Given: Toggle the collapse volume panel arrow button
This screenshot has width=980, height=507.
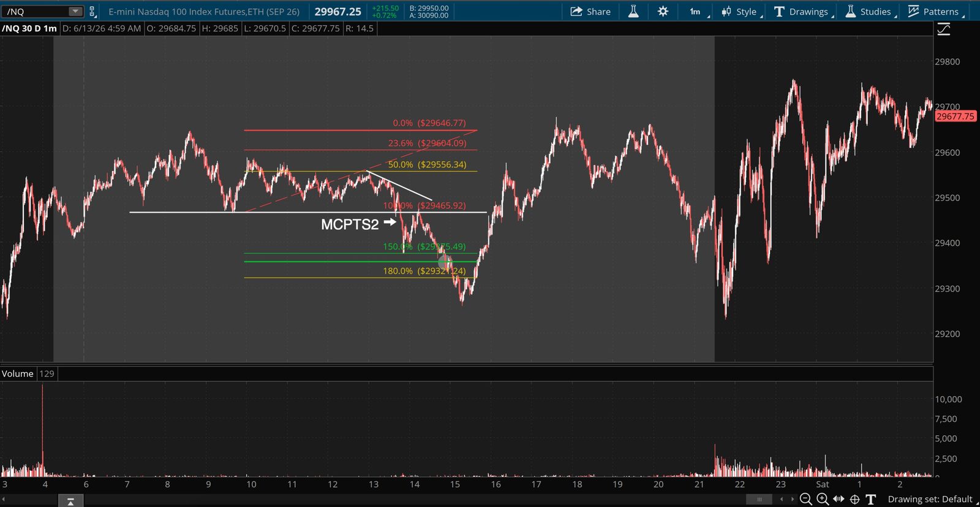Looking at the screenshot, I should click(x=70, y=501).
